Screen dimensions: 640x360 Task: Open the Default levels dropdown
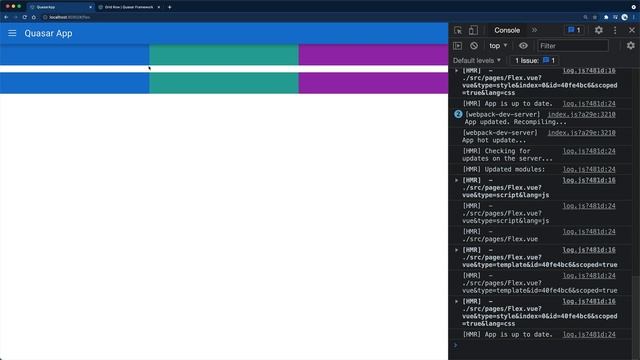click(x=477, y=60)
